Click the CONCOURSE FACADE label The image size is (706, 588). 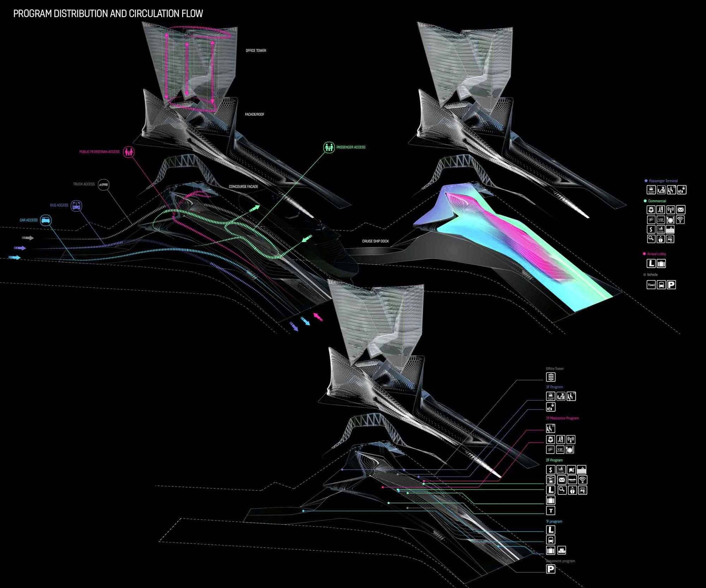click(243, 187)
